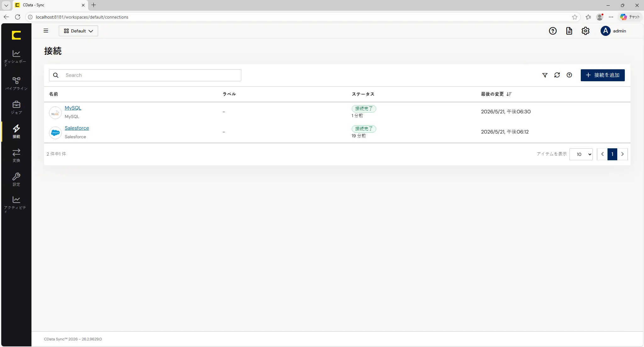Select the CData - Sync browser tab
644x347 pixels.
tap(50, 5)
